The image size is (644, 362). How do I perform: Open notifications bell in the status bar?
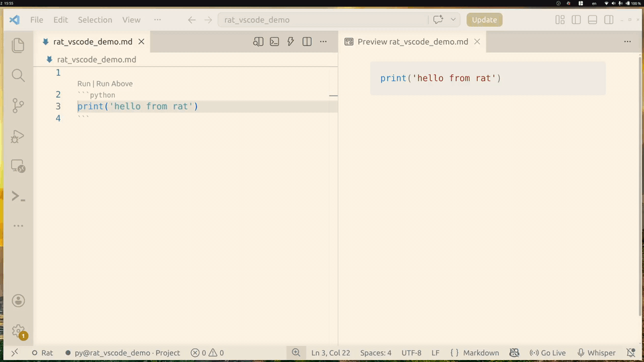tap(631, 353)
